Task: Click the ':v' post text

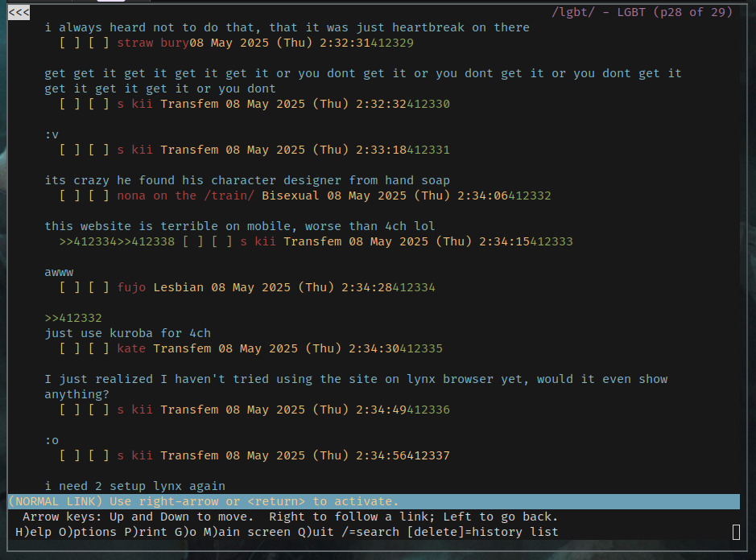Action: pos(52,134)
